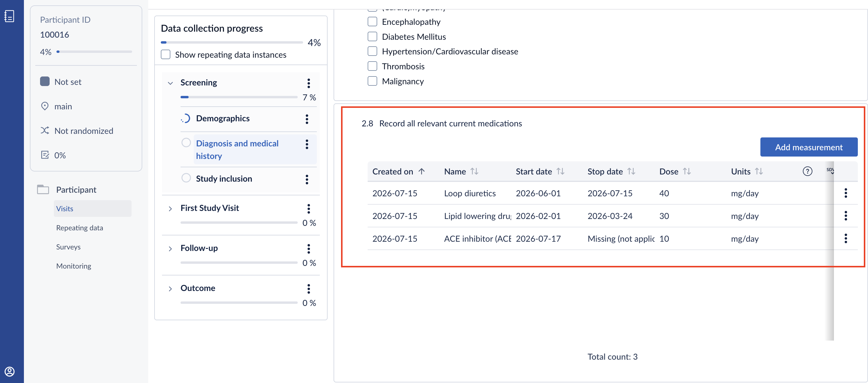Open the Participant folder icon
The width and height of the screenshot is (868, 383).
pyautogui.click(x=43, y=189)
